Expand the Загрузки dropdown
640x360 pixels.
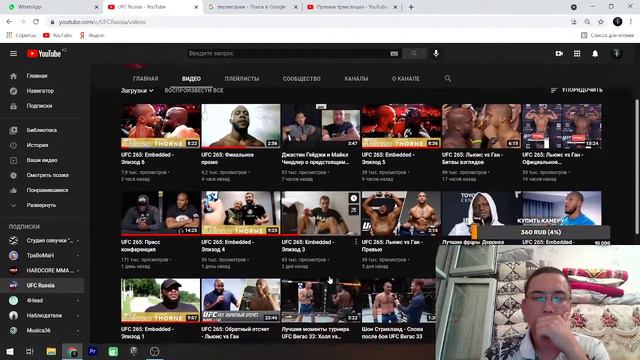137,91
